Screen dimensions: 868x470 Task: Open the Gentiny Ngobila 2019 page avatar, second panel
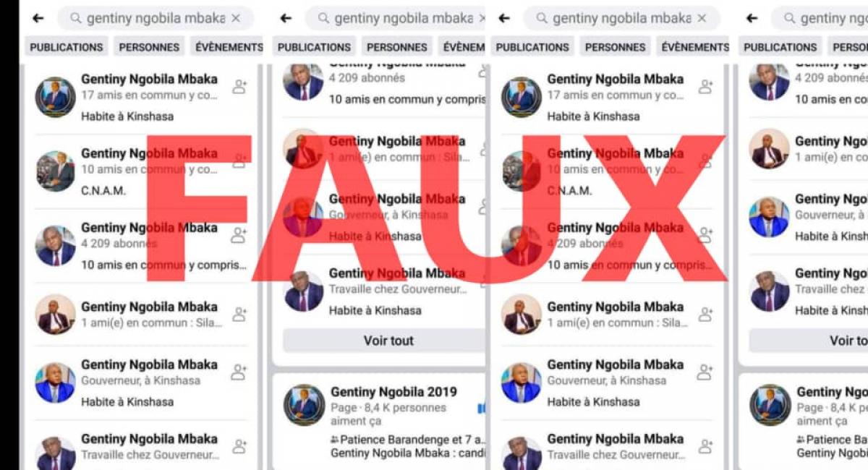click(304, 405)
